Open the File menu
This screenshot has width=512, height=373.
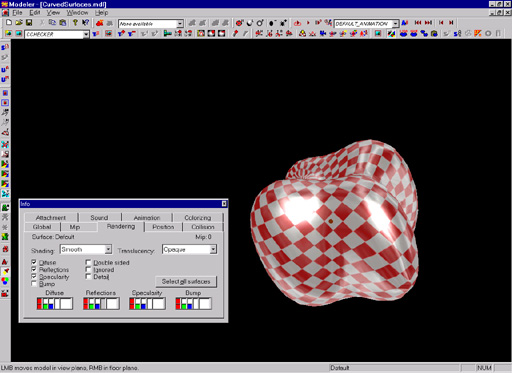(x=17, y=13)
